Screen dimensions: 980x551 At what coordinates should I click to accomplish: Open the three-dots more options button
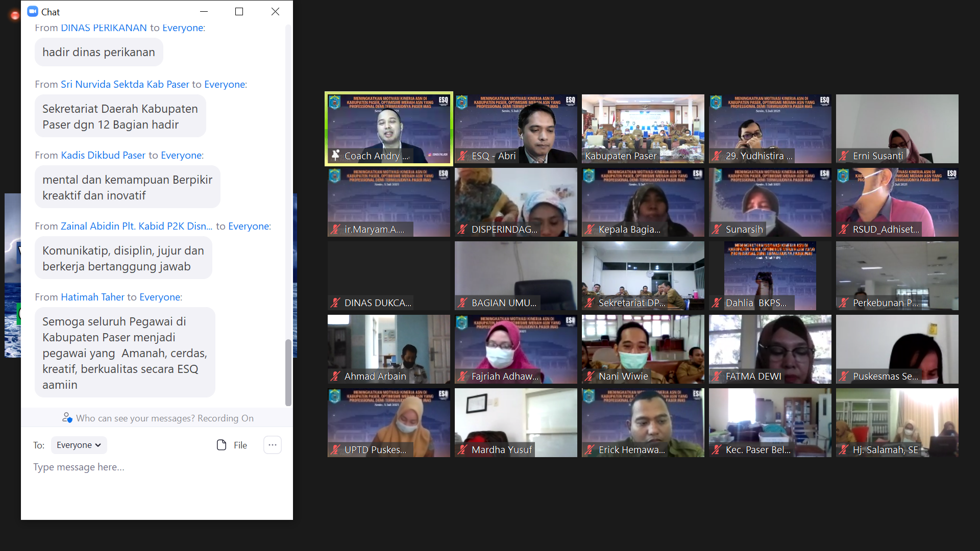pyautogui.click(x=273, y=445)
